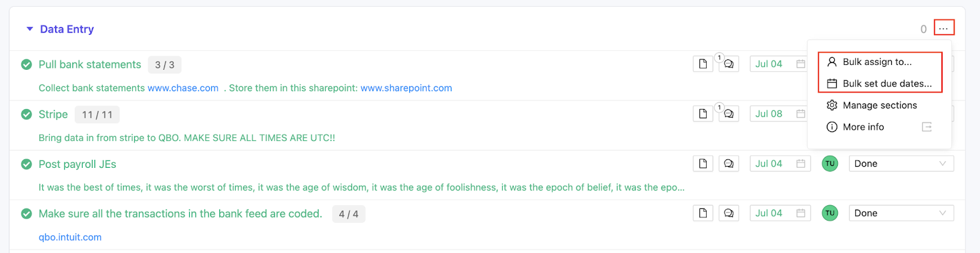This screenshot has width=980, height=253.
Task: Open document icon for Stripe task
Action: coord(703,114)
